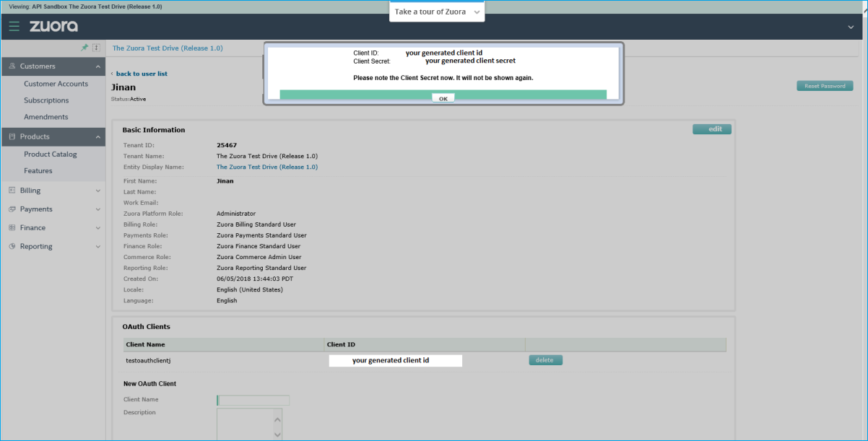The height and width of the screenshot is (441, 868).
Task: Delete the testoauthclientj OAuth client
Action: point(545,360)
